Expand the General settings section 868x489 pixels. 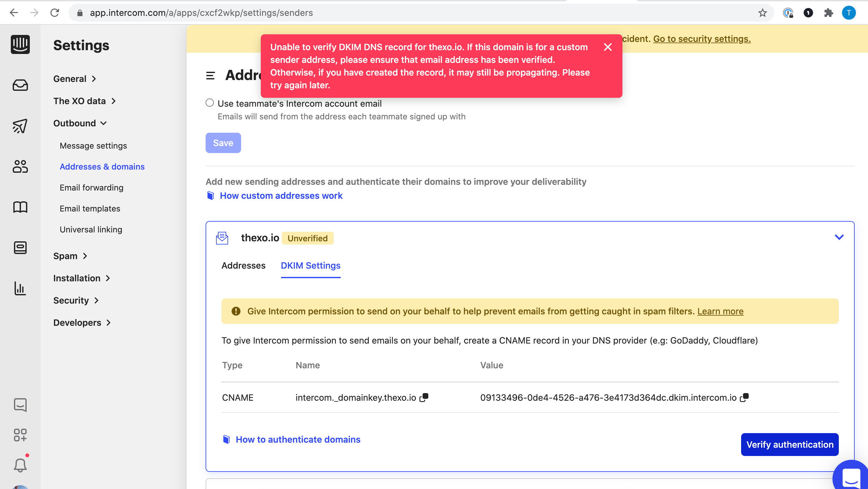[75, 78]
